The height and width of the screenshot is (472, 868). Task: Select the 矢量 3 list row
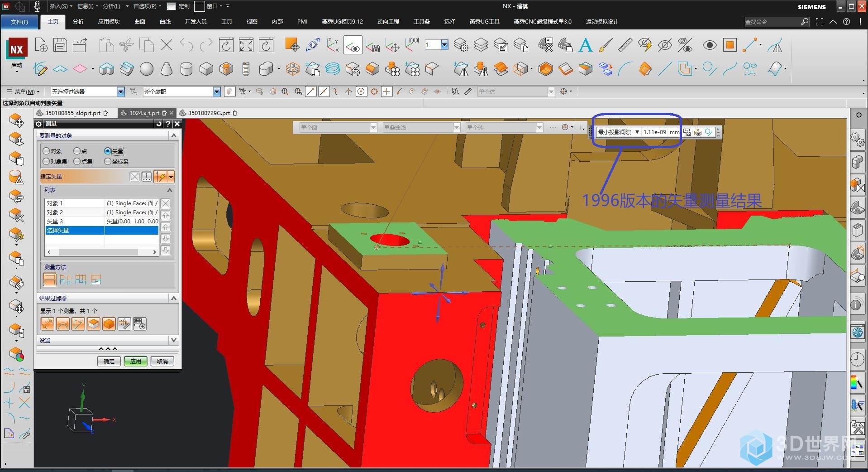click(x=102, y=222)
